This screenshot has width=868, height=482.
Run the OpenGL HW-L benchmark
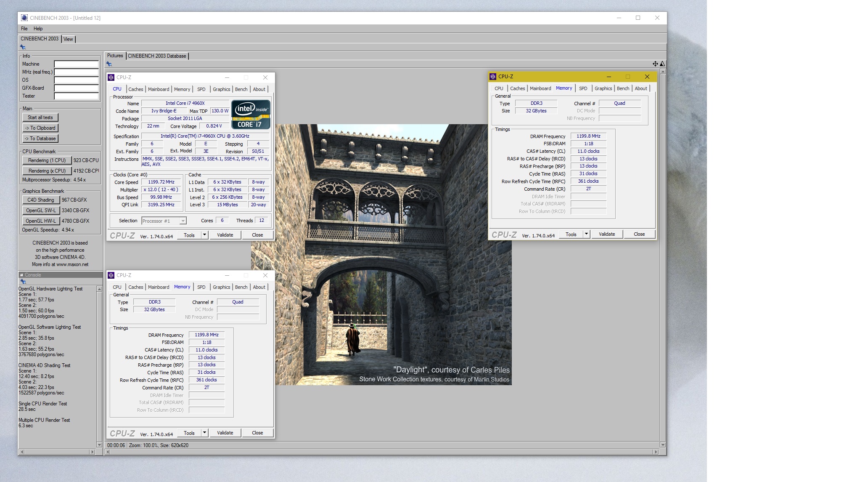click(41, 221)
